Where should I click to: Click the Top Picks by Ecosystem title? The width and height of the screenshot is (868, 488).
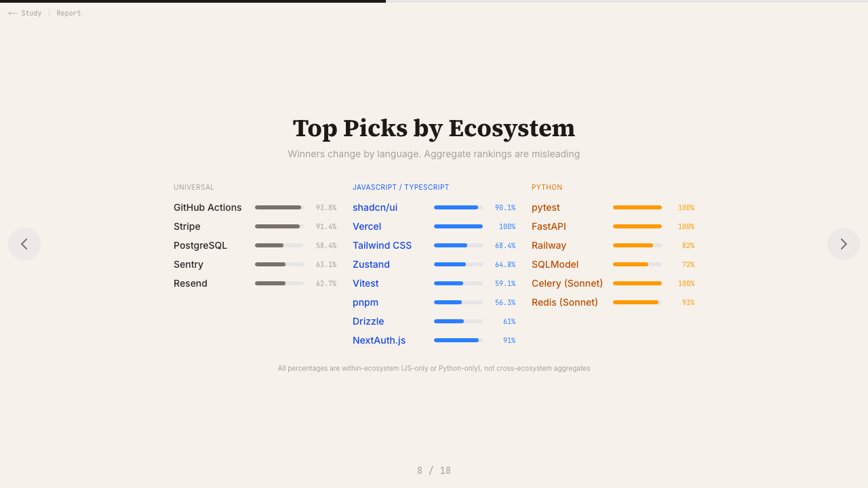pos(433,128)
